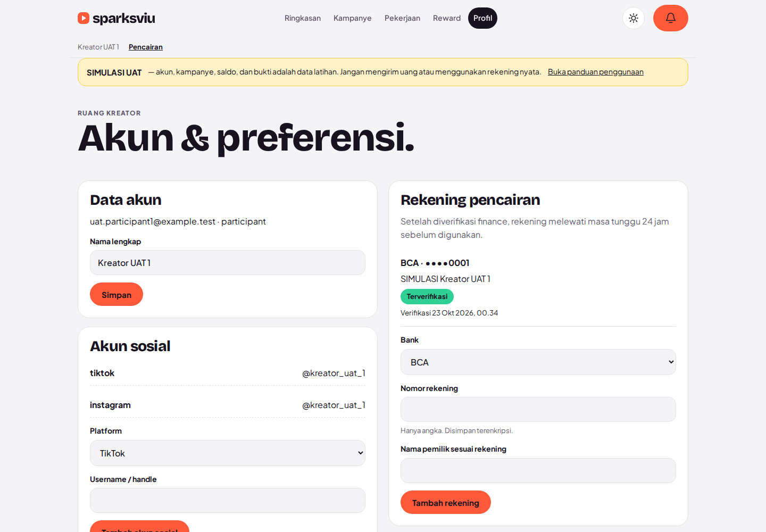Open the Buka panduan penggunaan link
This screenshot has height=532, width=766.
[596, 72]
